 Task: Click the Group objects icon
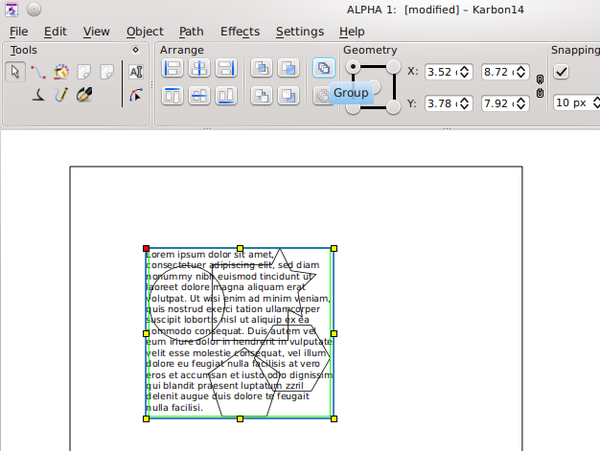coord(323,69)
